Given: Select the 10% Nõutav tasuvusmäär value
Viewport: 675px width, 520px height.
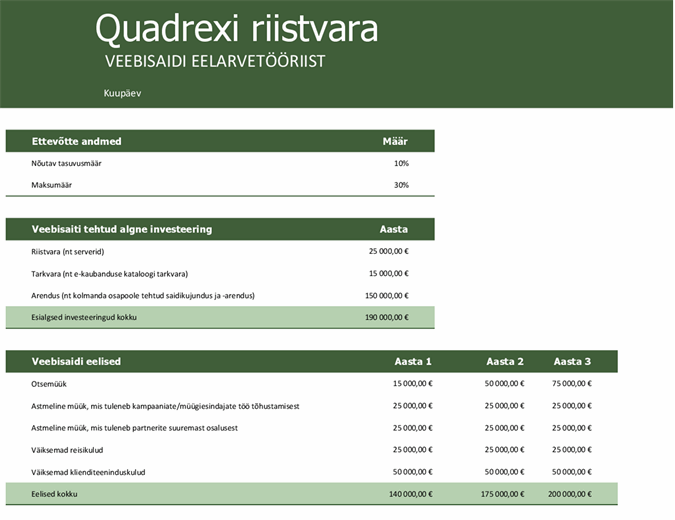Looking at the screenshot, I should click(x=401, y=163).
